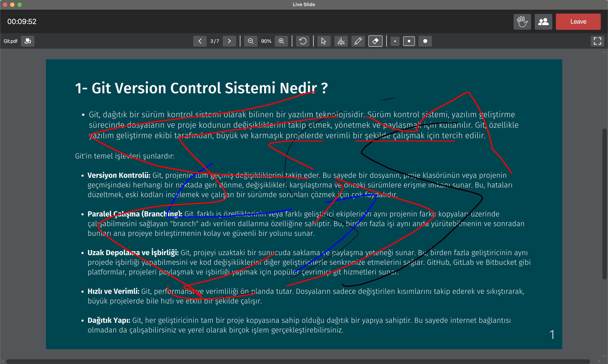Viewport: 608px width, 364px height.
Task: Select the laser pointer tool
Action: point(341,41)
